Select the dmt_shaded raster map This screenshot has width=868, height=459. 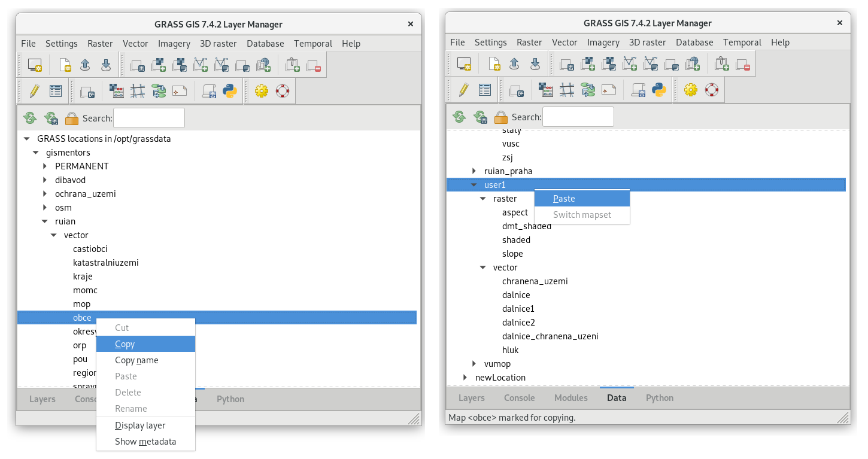[x=527, y=226]
